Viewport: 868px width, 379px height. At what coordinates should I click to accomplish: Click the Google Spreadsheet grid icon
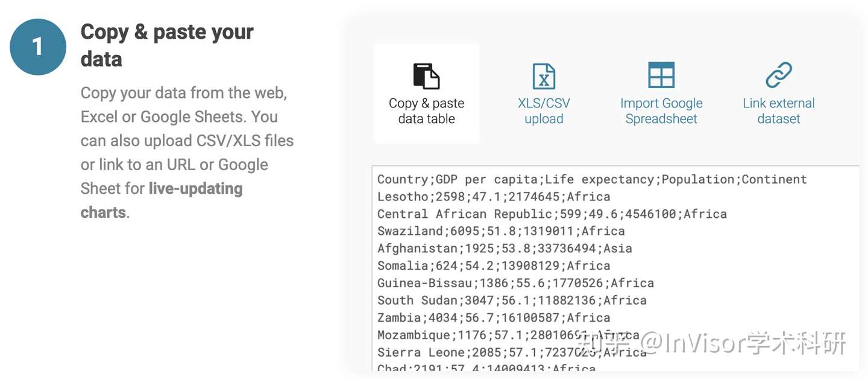[661, 75]
